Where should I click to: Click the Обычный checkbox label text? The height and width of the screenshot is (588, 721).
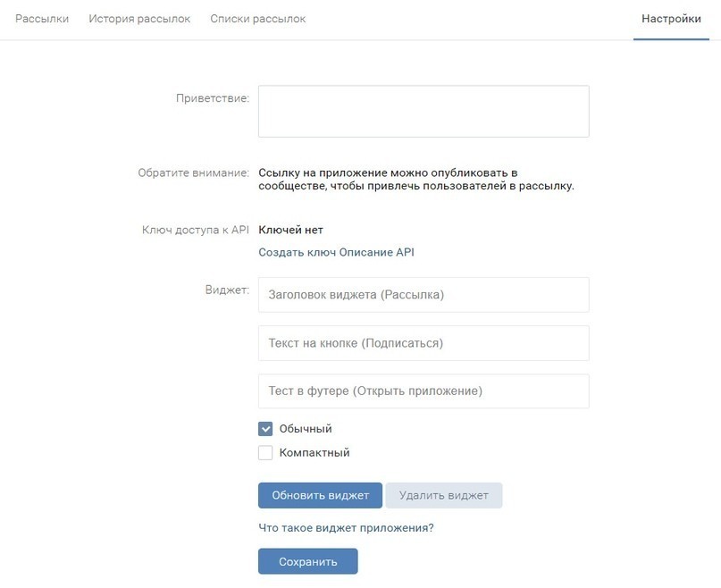(306, 429)
